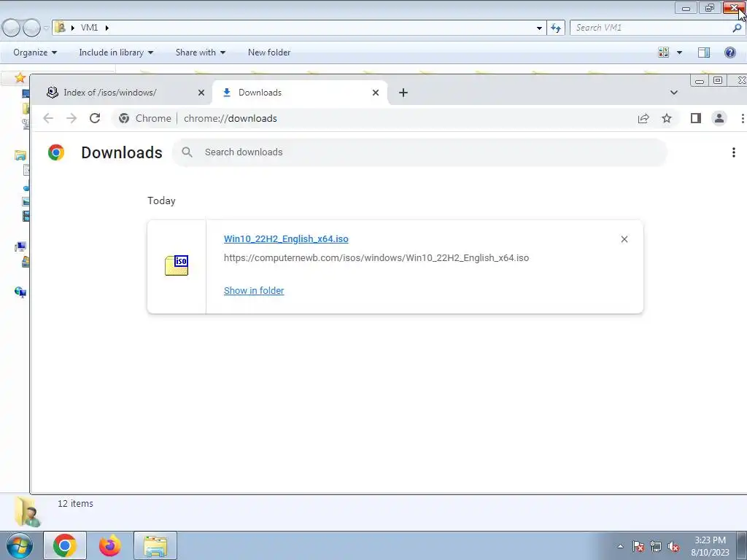Go back in Chrome navigation
This screenshot has height=560, width=747.
(48, 118)
